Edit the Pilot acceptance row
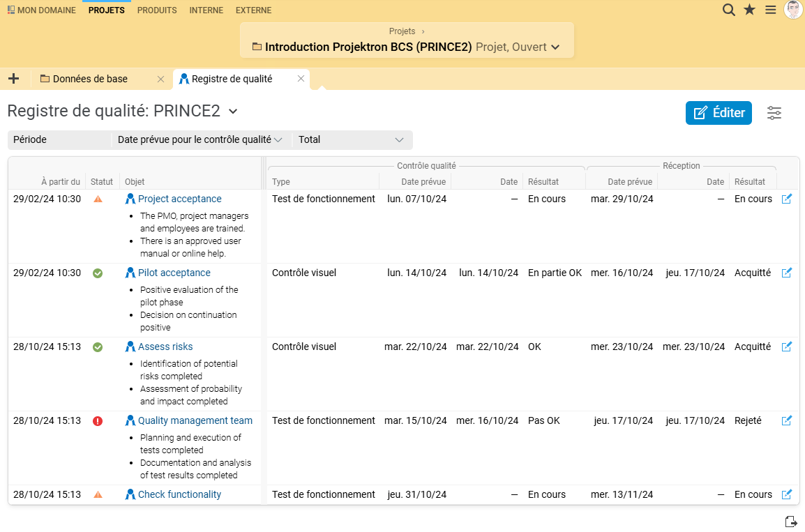The height and width of the screenshot is (532, 805). coord(787,273)
